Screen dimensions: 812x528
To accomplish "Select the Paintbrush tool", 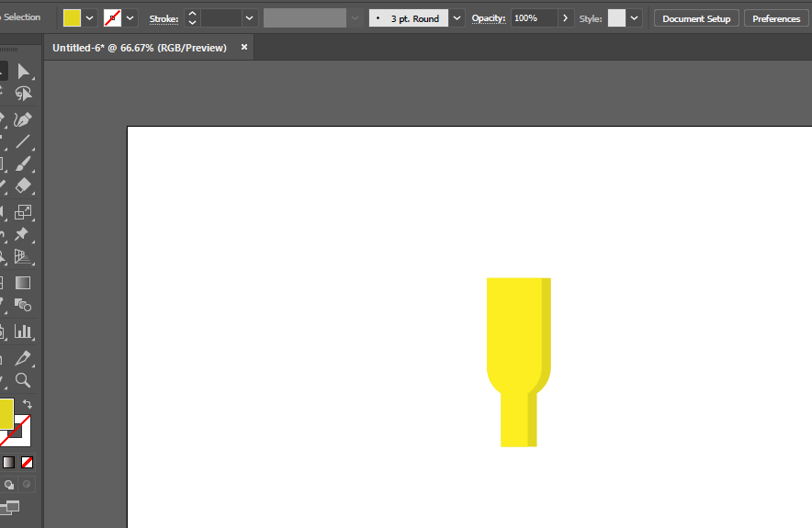I will (x=23, y=163).
